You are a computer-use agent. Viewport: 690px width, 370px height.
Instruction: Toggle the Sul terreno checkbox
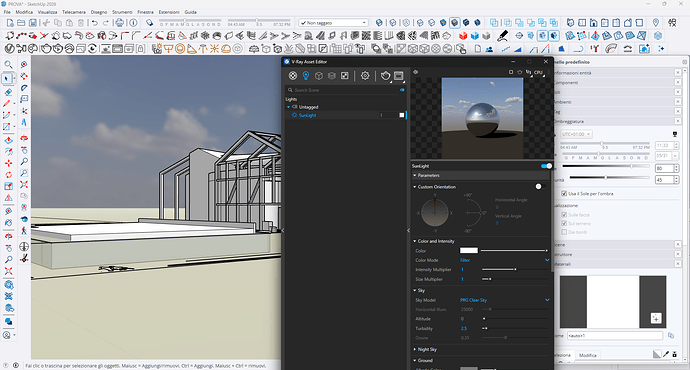pyautogui.click(x=564, y=223)
